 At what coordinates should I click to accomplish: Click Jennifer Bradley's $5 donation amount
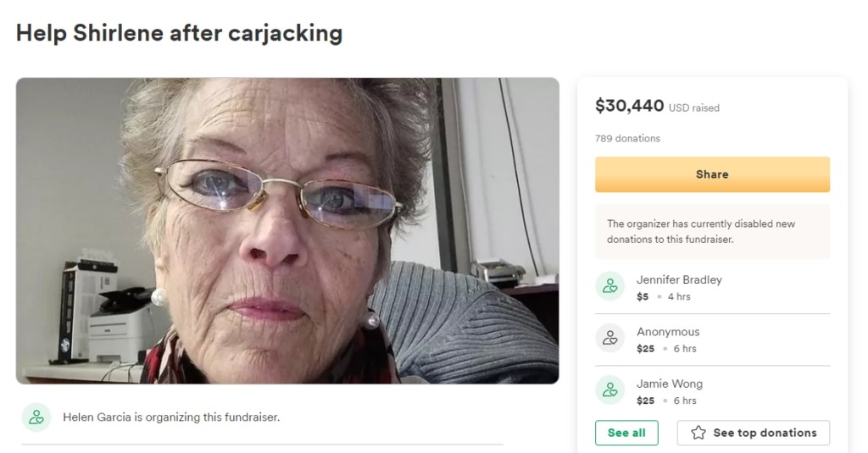click(x=643, y=297)
